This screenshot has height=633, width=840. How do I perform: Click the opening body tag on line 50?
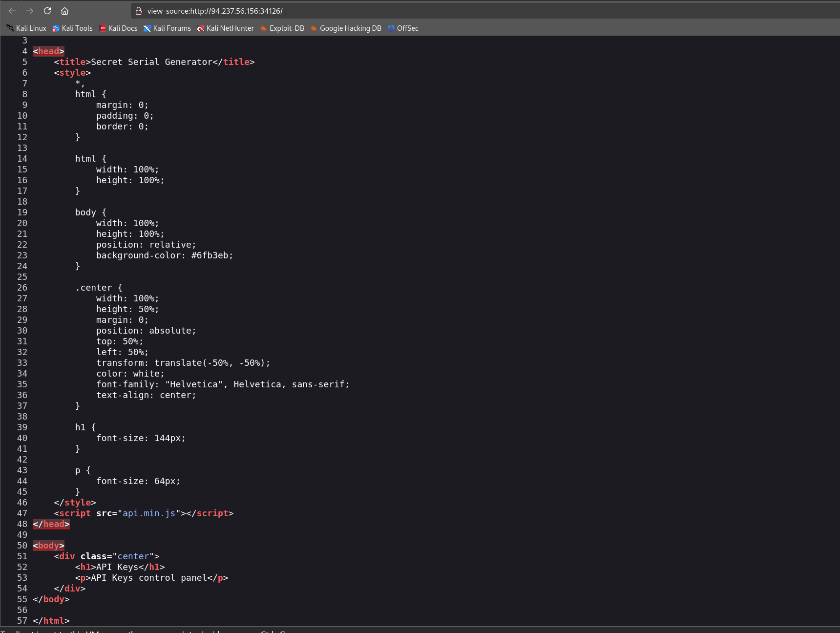(x=49, y=546)
